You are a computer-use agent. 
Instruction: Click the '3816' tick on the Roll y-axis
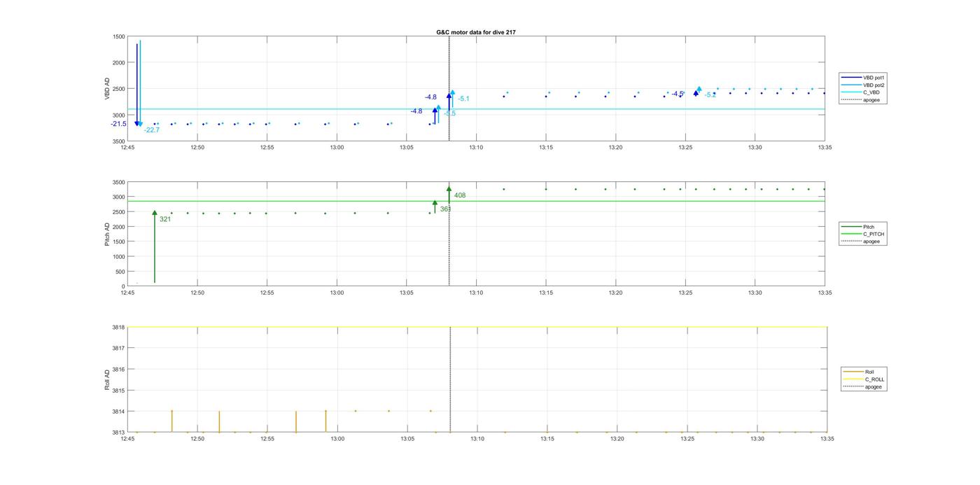pyautogui.click(x=119, y=370)
